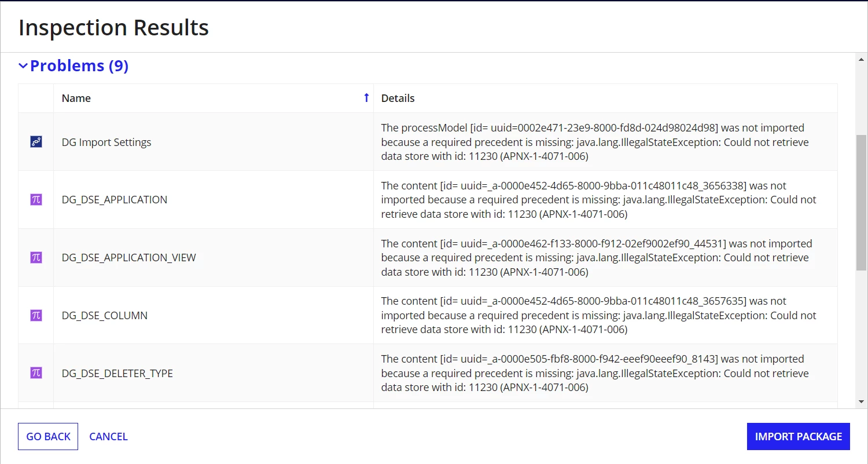Screen dimensions: 868x464
Task: Select the DG_DSE_APPLICATION name cell
Action: [x=214, y=200]
